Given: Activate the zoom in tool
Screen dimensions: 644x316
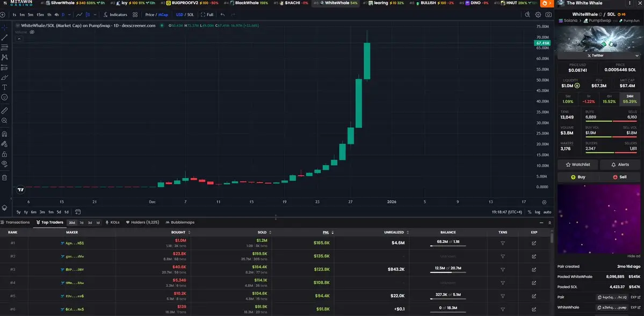Looking at the screenshot, I should (4, 121).
